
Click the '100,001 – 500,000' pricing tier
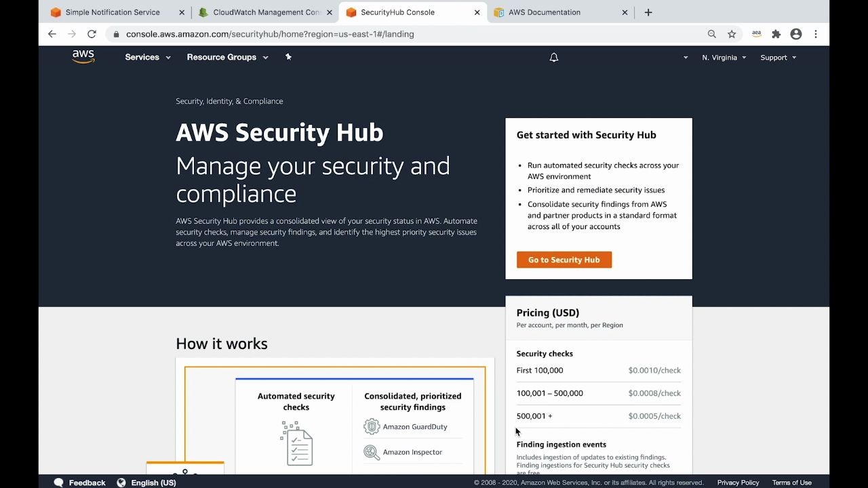point(550,393)
